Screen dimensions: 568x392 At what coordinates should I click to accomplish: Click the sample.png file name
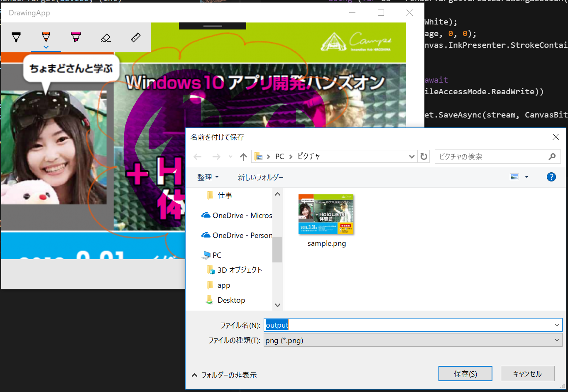[326, 244]
